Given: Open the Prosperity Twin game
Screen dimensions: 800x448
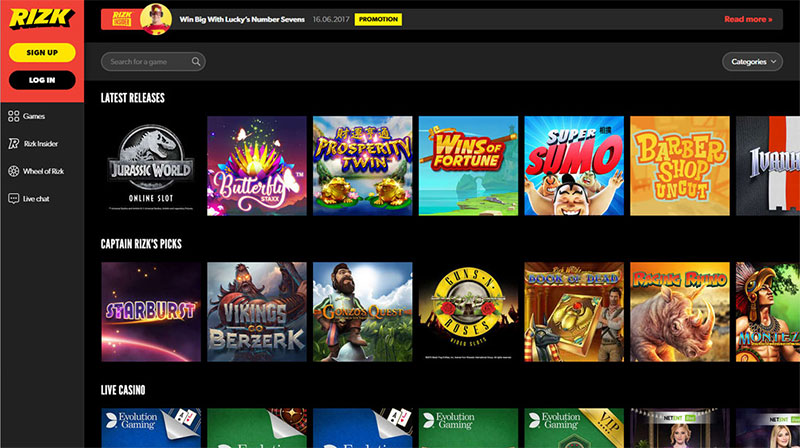Looking at the screenshot, I should click(x=362, y=166).
